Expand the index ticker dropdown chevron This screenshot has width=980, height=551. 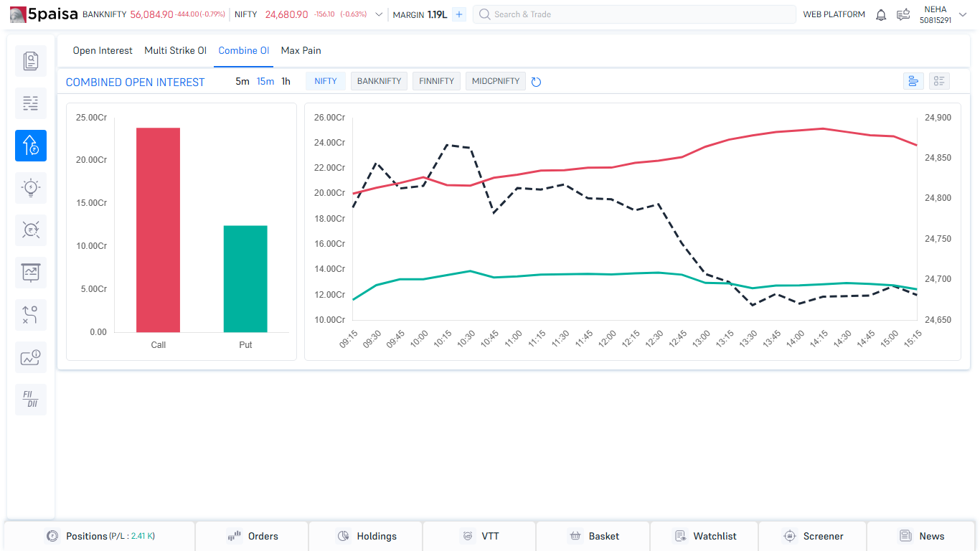click(x=379, y=14)
